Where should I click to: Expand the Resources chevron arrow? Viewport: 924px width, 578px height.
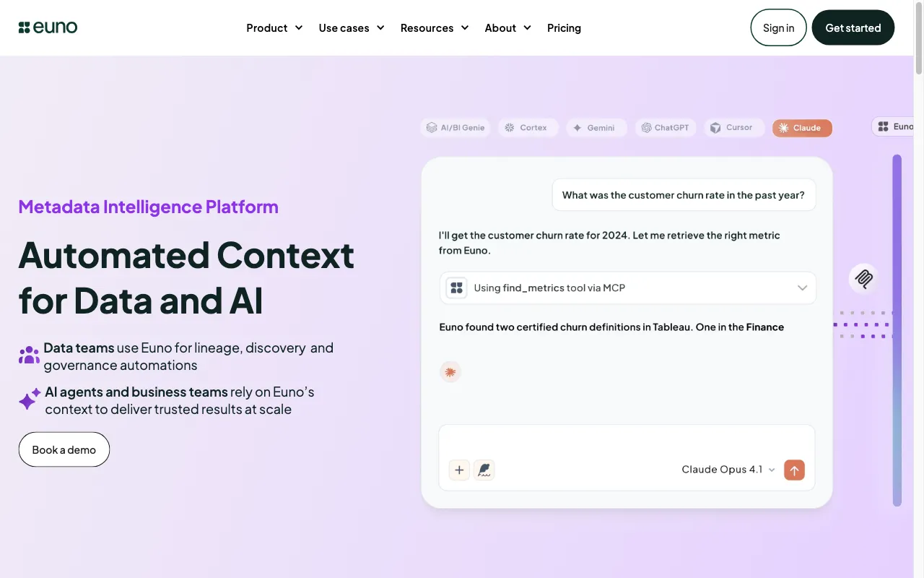(464, 27)
